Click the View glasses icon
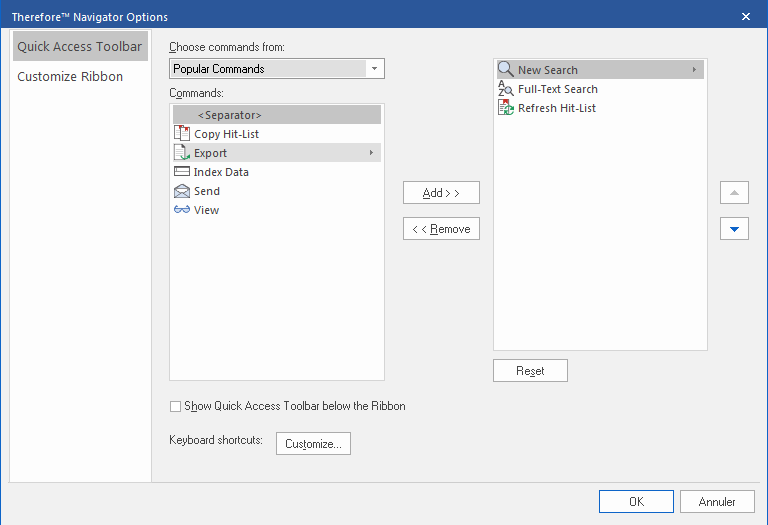Screen dimensions: 768x525 point(182,210)
